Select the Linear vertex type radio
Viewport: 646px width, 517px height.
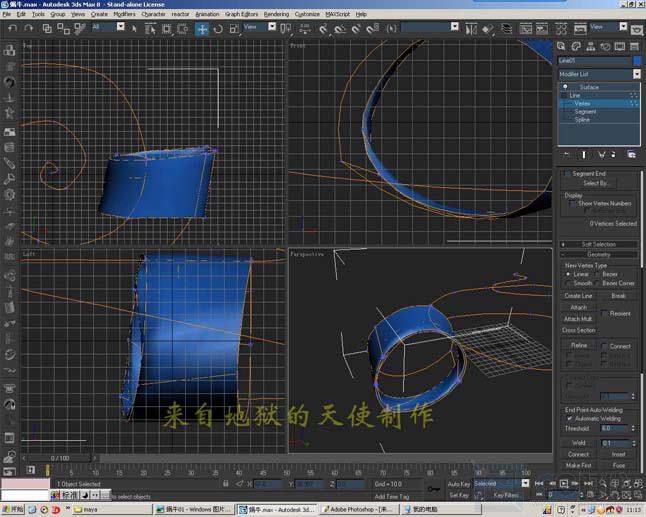(x=568, y=274)
